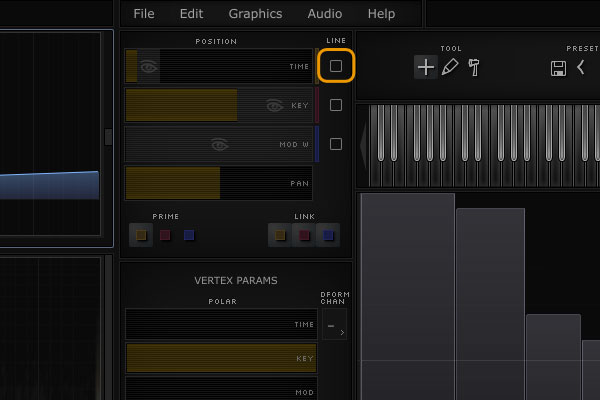600x400 pixels.
Task: Click the eye icon in Mod W row
Action: click(x=220, y=145)
